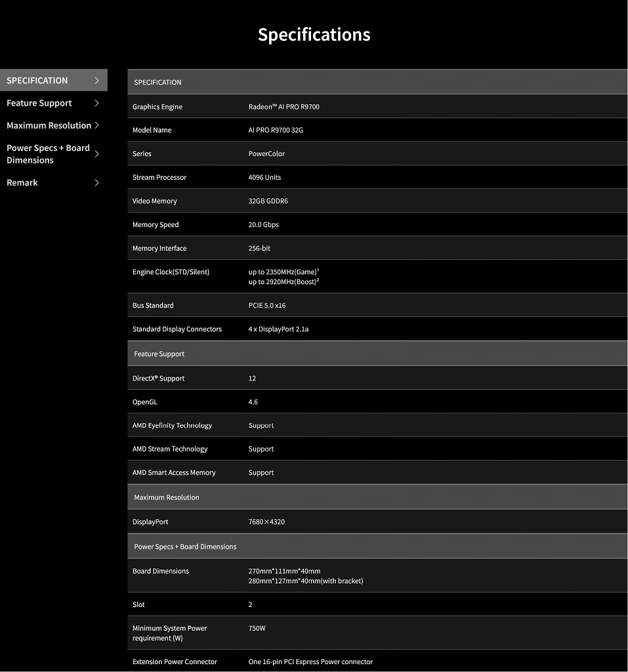Click the Board Dimensions label

pyautogui.click(x=161, y=571)
